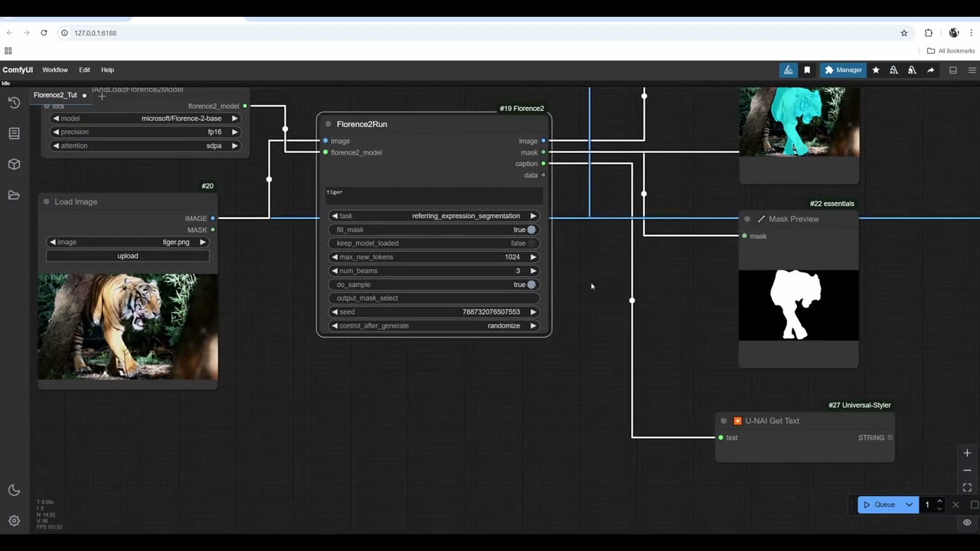Click the ComfyUI logo label
Image resolution: width=980 pixels, height=551 pixels.
[18, 70]
